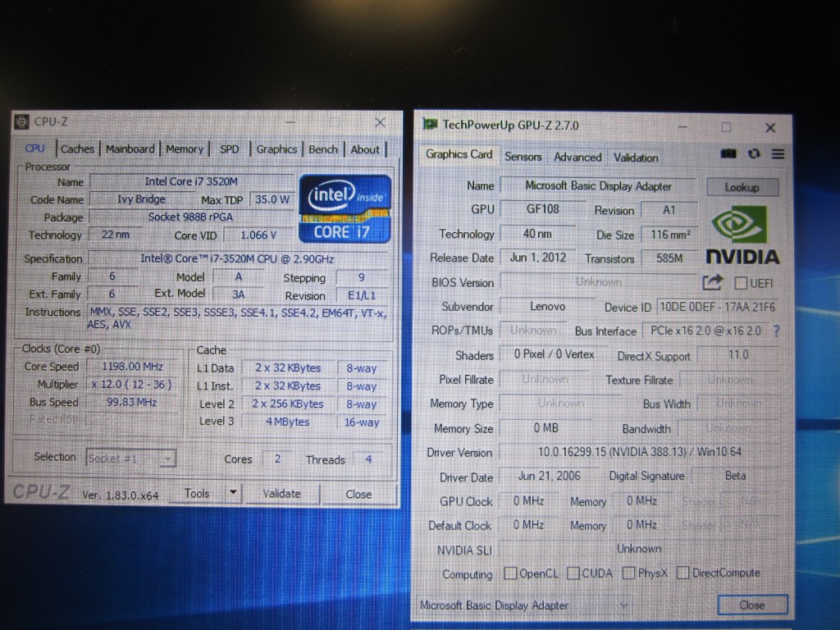This screenshot has width=840, height=630.
Task: Click the Intel Core i7 logo badge
Action: [345, 208]
